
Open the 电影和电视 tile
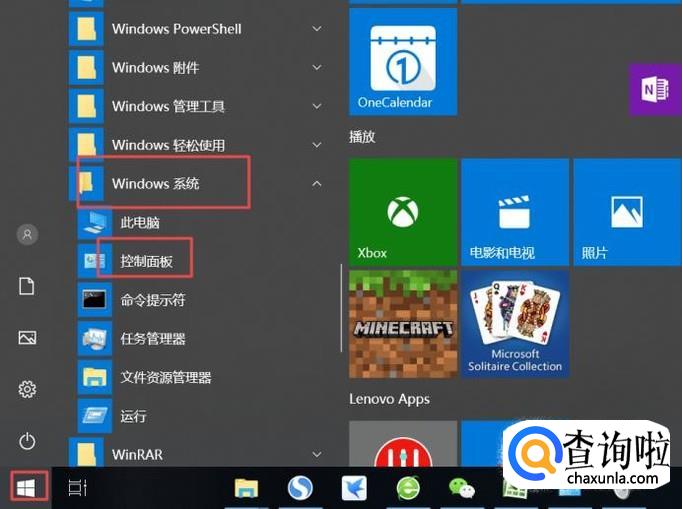pyautogui.click(x=514, y=214)
